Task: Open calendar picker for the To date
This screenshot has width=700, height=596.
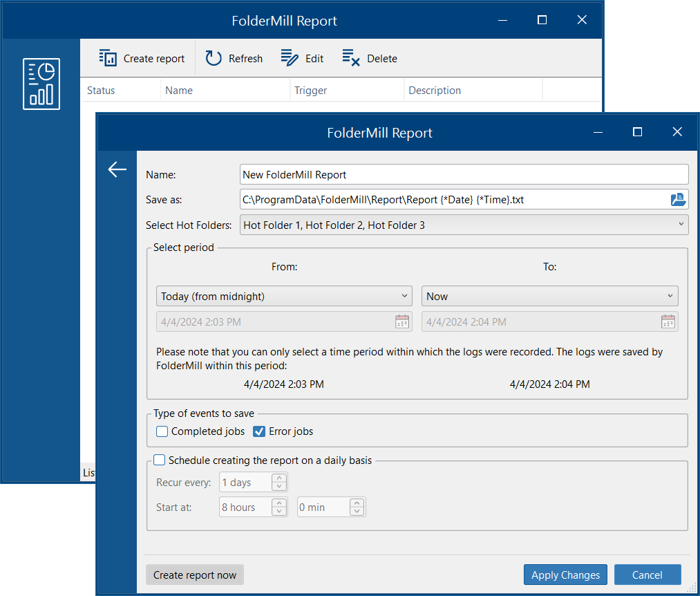Action: [668, 322]
